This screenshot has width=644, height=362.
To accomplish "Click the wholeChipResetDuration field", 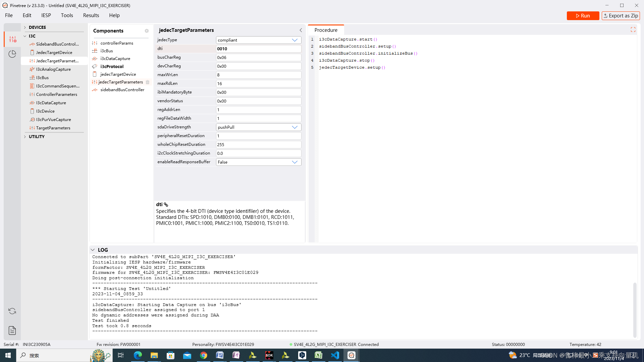I will pyautogui.click(x=259, y=144).
